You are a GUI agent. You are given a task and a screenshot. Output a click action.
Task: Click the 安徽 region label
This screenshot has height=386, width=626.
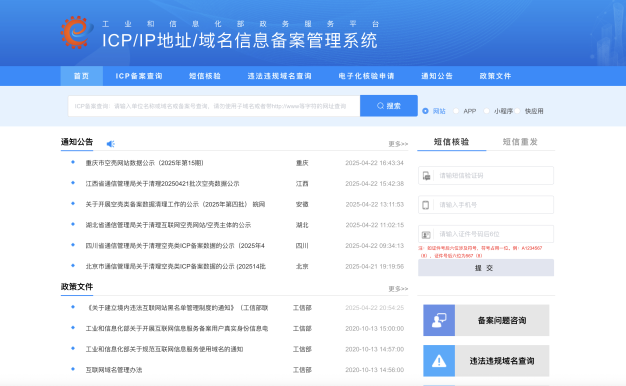tap(302, 204)
